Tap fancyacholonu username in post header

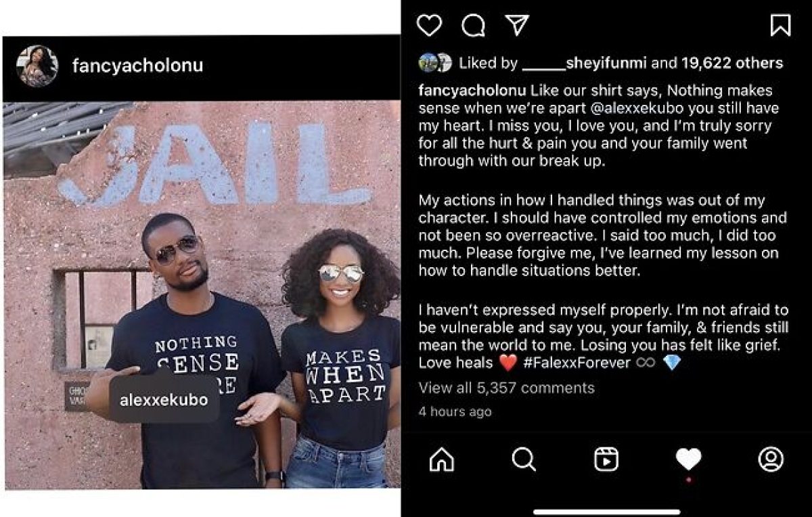tap(137, 66)
